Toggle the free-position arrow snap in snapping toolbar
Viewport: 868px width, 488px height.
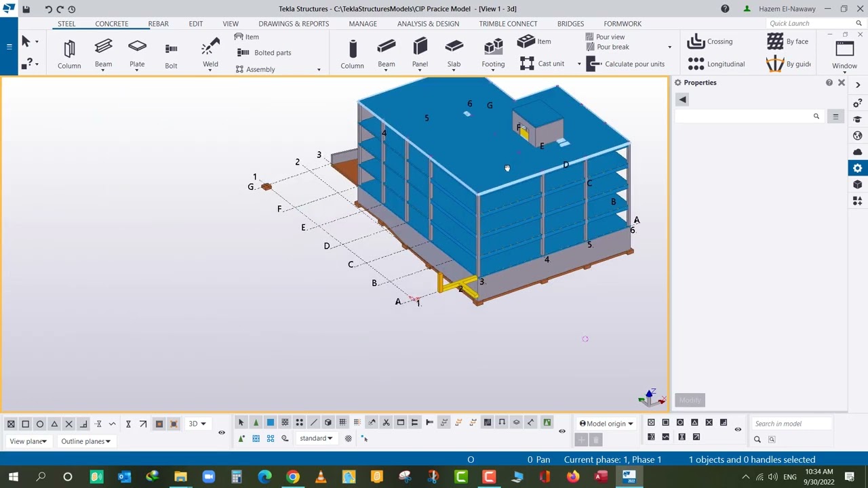(x=143, y=424)
